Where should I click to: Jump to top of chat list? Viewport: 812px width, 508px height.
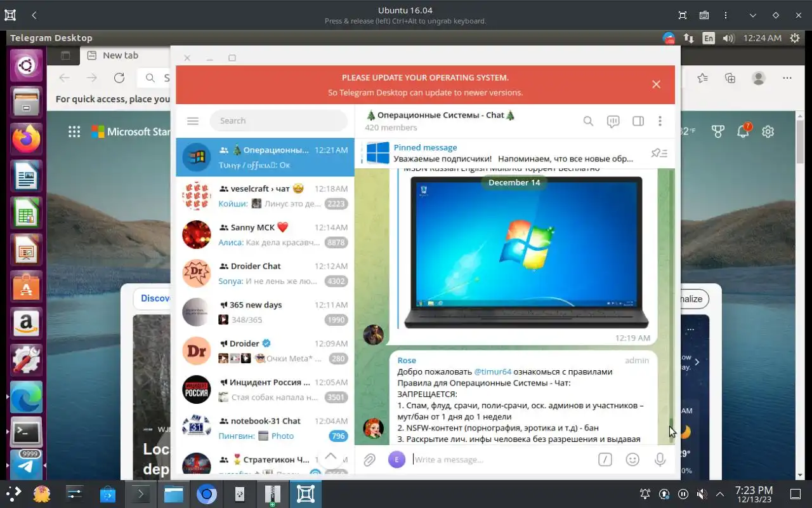[330, 457]
